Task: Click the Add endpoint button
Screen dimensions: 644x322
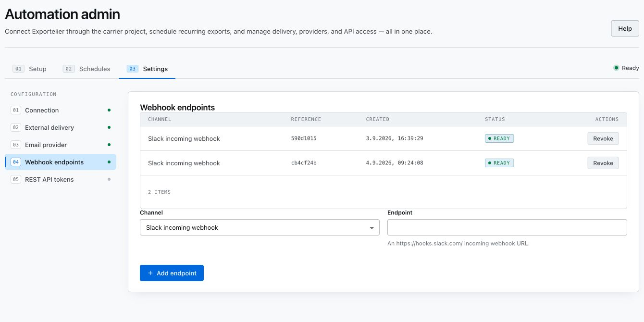Action: point(172,273)
